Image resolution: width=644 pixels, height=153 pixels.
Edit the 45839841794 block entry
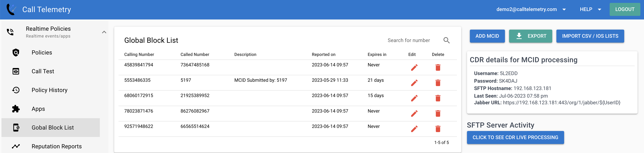pyautogui.click(x=414, y=67)
